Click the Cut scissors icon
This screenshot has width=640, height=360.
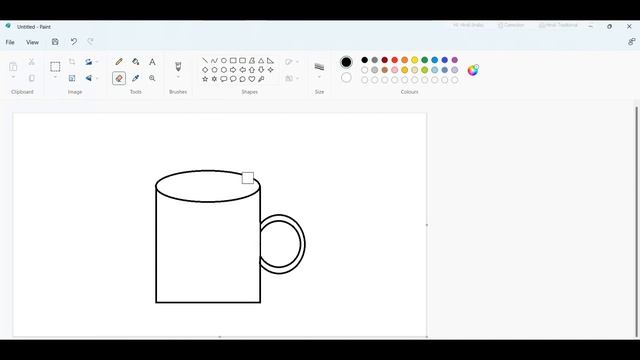click(x=31, y=62)
